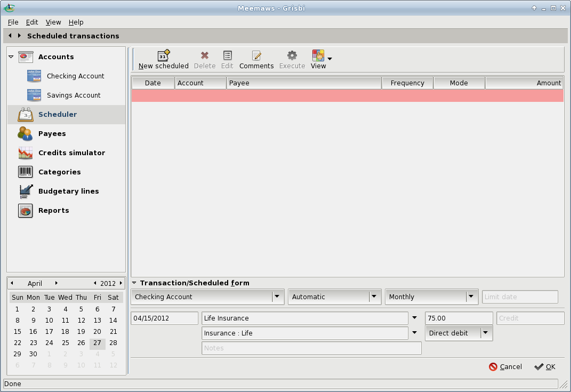Open the Checking Account card icon
This screenshot has height=392, width=571.
pyautogui.click(x=34, y=76)
